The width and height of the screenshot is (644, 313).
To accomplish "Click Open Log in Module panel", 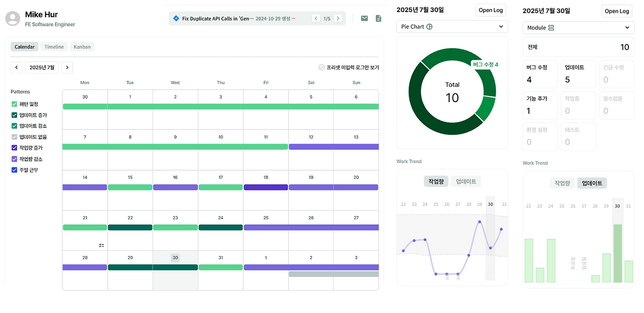I will click(x=617, y=11).
